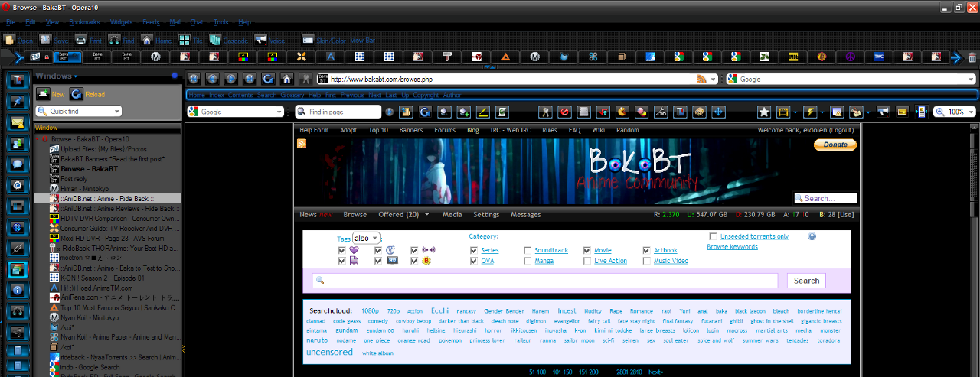The width and height of the screenshot is (980, 377).
Task: Click the Find in page field
Action: tap(338, 112)
